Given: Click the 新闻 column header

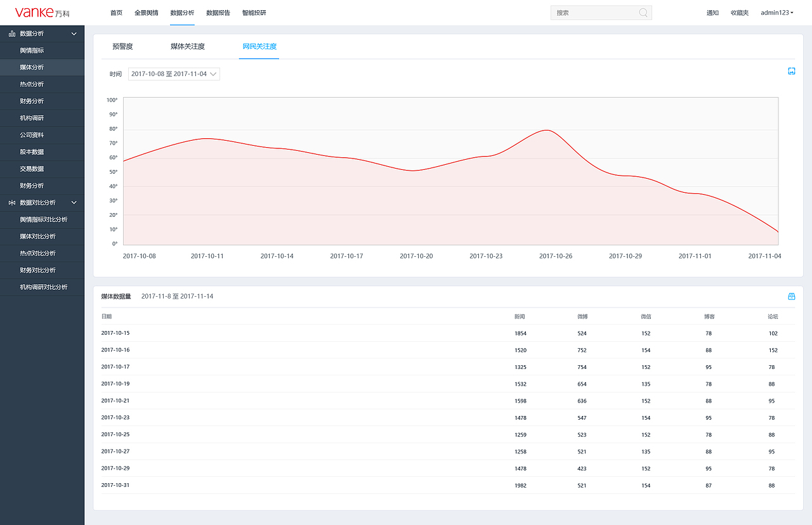Looking at the screenshot, I should click(520, 316).
